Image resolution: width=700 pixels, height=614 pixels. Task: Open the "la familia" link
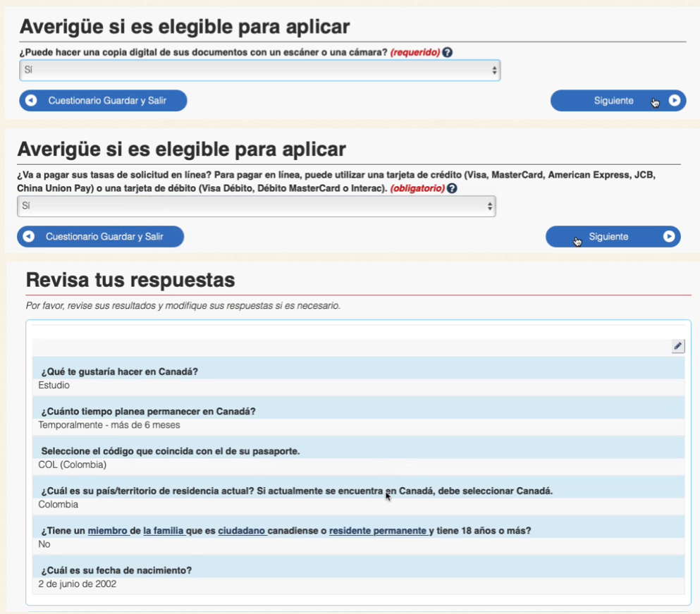(x=164, y=531)
